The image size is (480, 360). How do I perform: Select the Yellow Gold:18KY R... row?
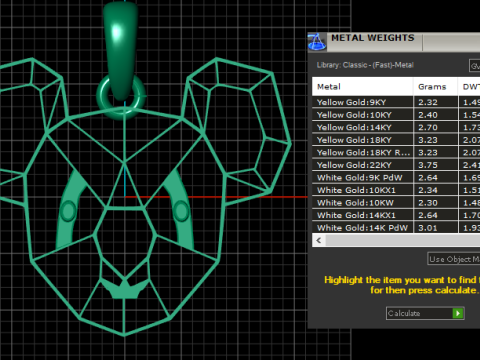tap(396, 153)
